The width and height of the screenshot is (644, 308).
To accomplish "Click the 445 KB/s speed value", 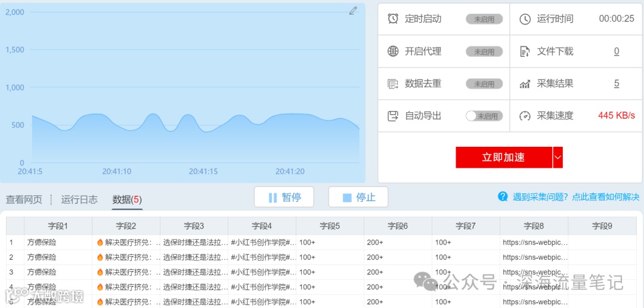I will click(x=617, y=116).
